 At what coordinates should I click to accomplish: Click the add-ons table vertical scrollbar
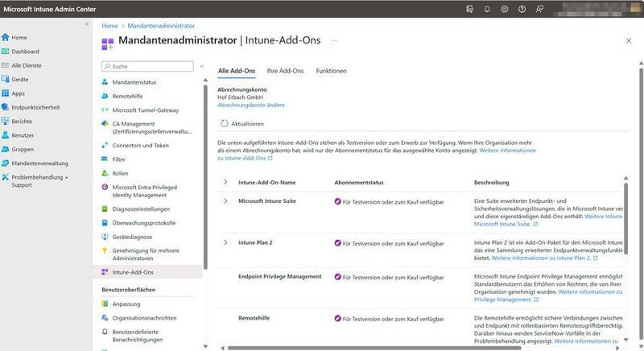click(626, 217)
